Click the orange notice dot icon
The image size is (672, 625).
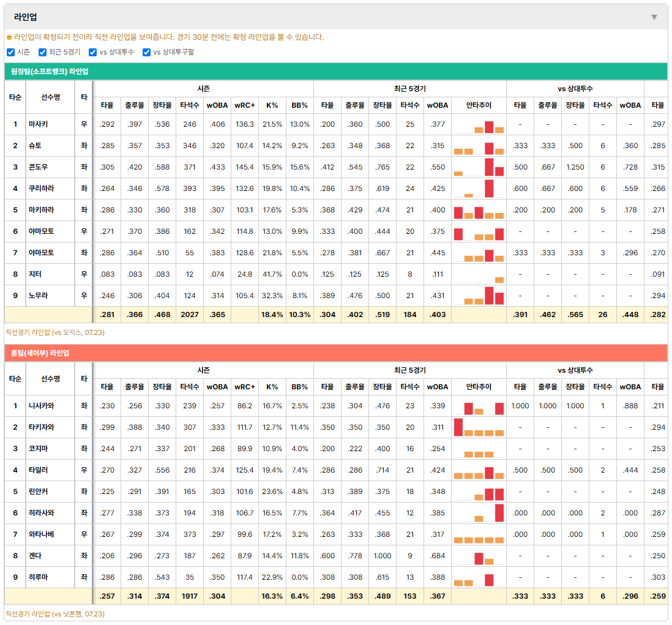point(9,37)
